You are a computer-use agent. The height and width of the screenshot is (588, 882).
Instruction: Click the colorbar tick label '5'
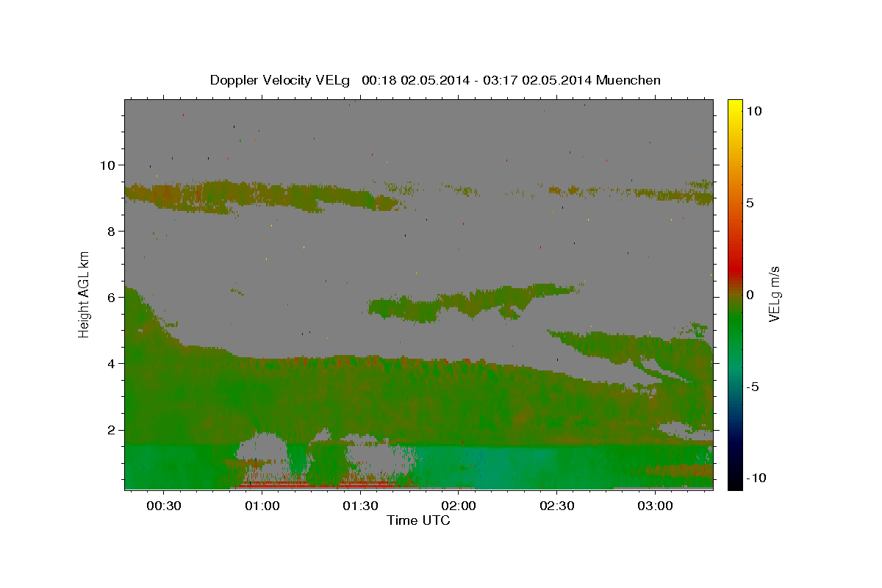click(x=750, y=203)
